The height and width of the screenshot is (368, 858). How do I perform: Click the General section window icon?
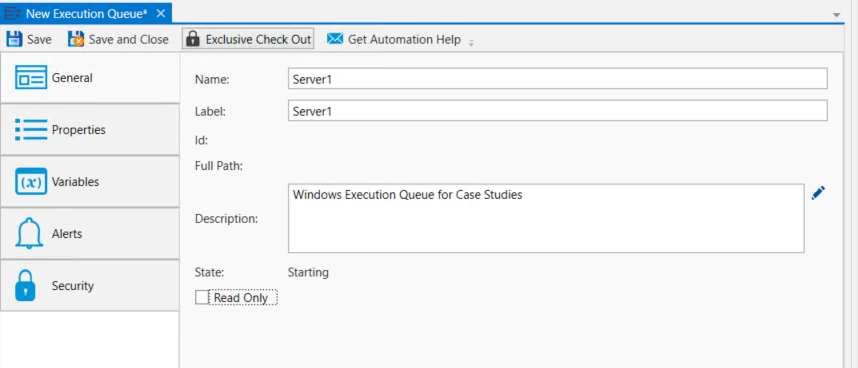point(31,78)
